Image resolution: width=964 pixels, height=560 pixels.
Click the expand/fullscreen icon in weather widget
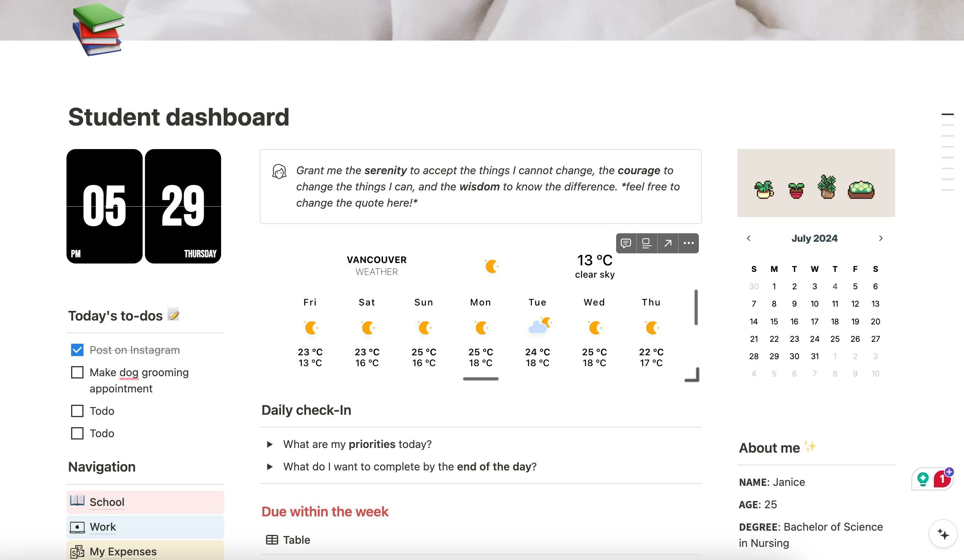667,243
